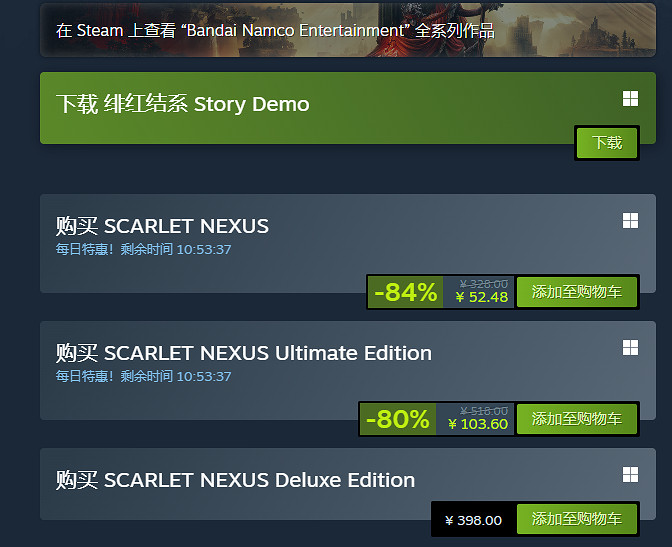Click the 购买 SCARLET NEXUS heading

162,226
